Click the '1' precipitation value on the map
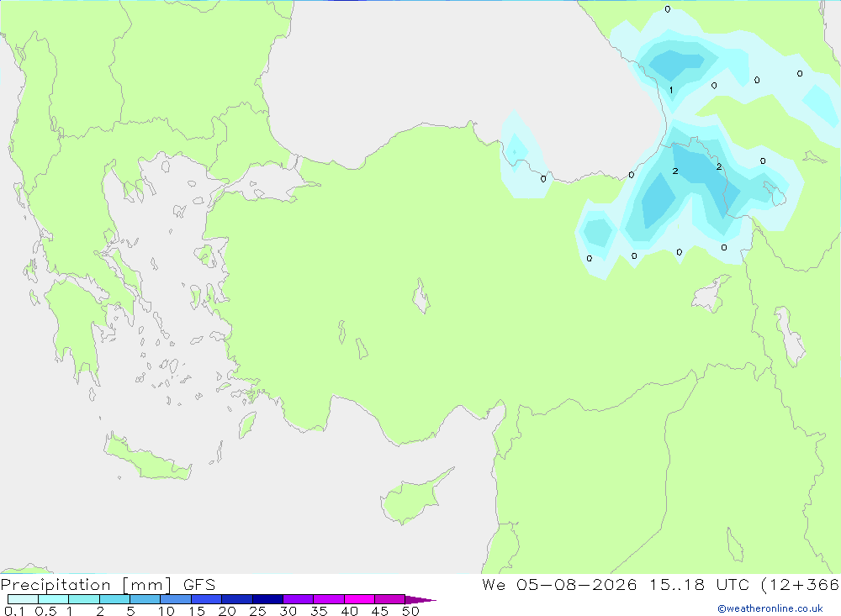Screen dimensions: 841x616 (671, 90)
